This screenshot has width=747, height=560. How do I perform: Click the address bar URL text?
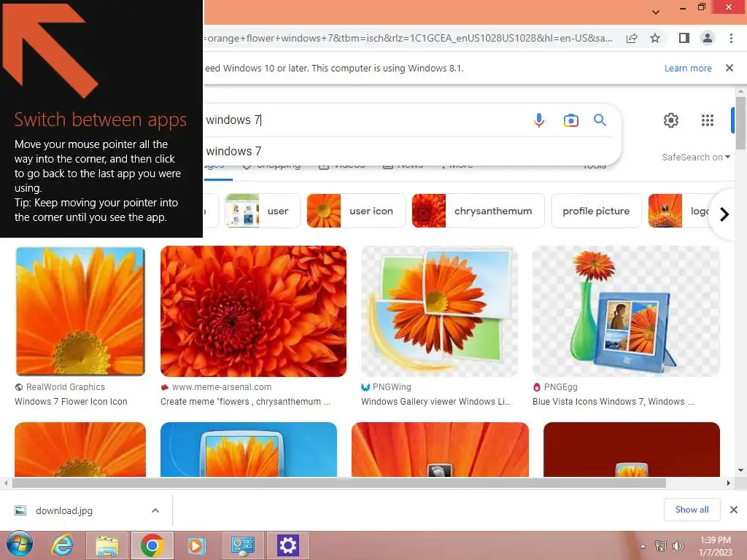410,38
